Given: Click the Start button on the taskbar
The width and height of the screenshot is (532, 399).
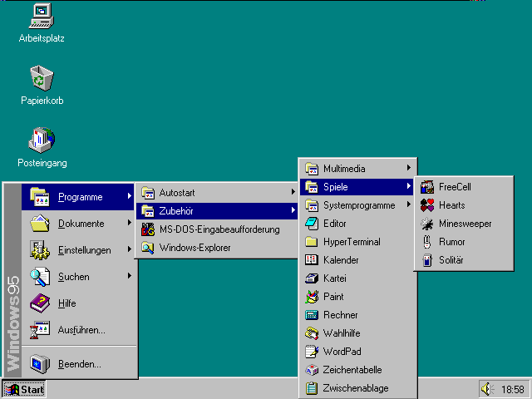Looking at the screenshot, I should 24,389.
